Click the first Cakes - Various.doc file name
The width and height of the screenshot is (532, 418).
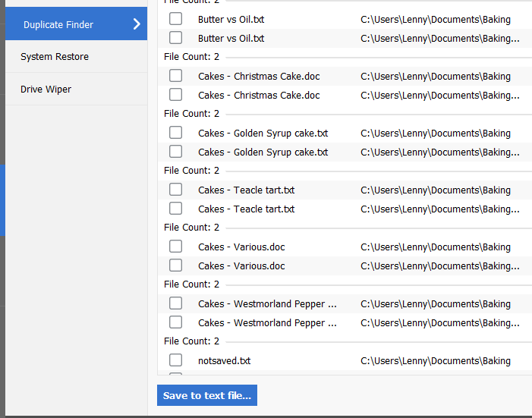coord(241,247)
